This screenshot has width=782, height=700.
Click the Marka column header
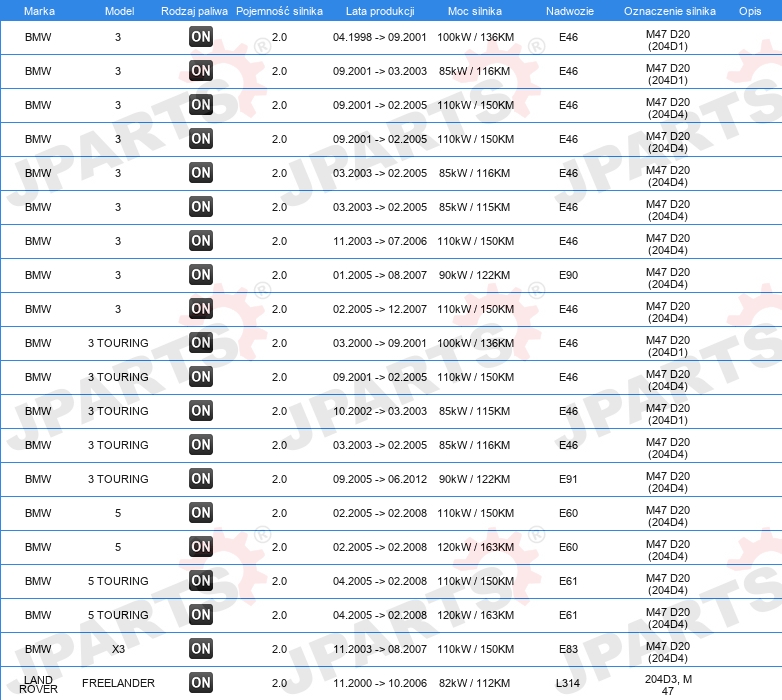[x=39, y=11]
